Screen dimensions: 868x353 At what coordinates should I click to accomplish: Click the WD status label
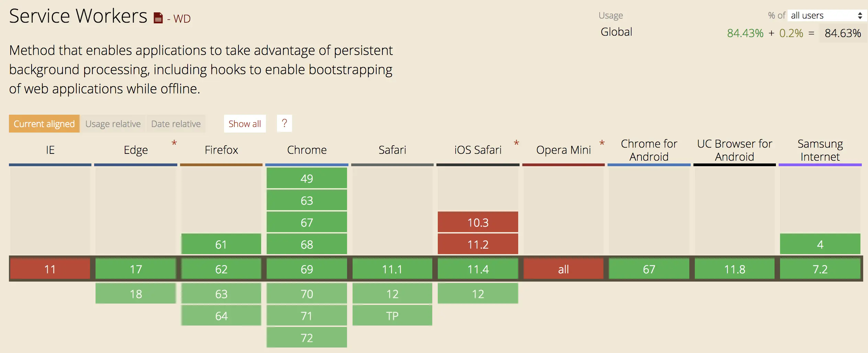(x=182, y=19)
